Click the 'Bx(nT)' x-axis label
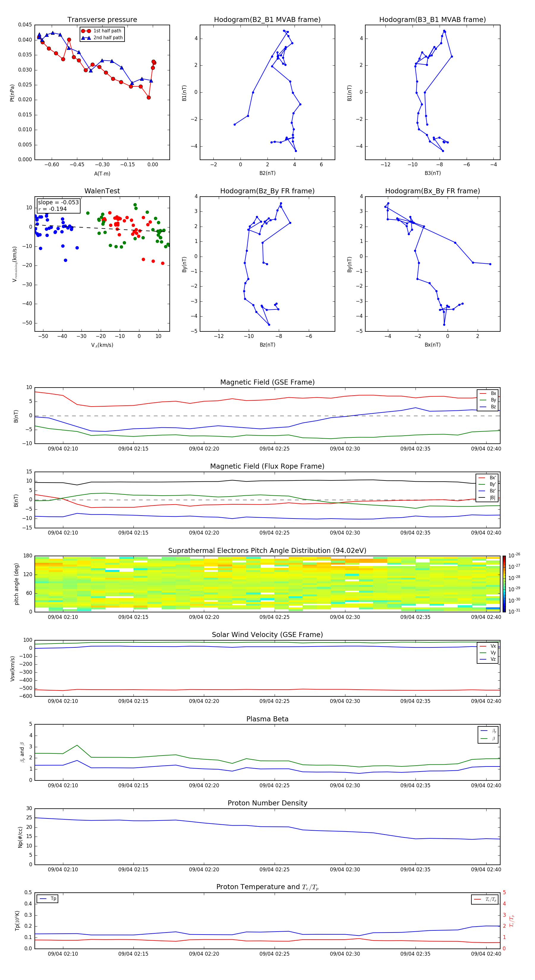535x980 pixels. point(432,345)
